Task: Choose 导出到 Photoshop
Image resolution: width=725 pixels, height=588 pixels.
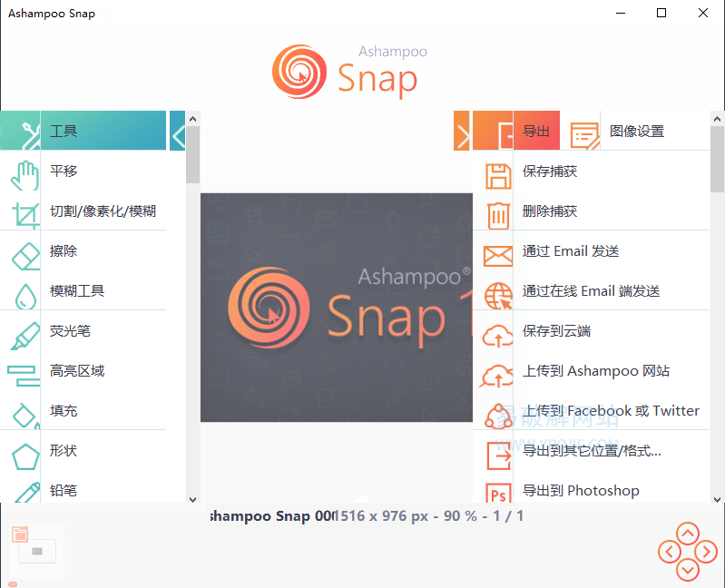Action: point(581,490)
